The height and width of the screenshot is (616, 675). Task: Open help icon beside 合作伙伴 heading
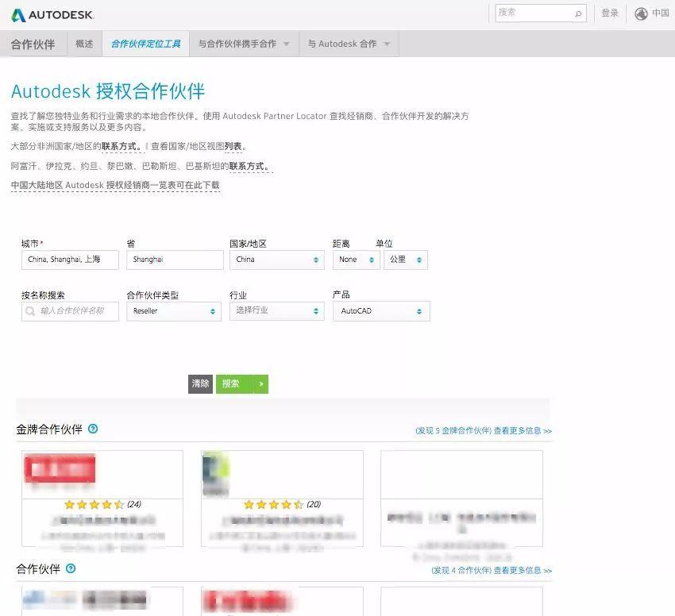click(71, 568)
